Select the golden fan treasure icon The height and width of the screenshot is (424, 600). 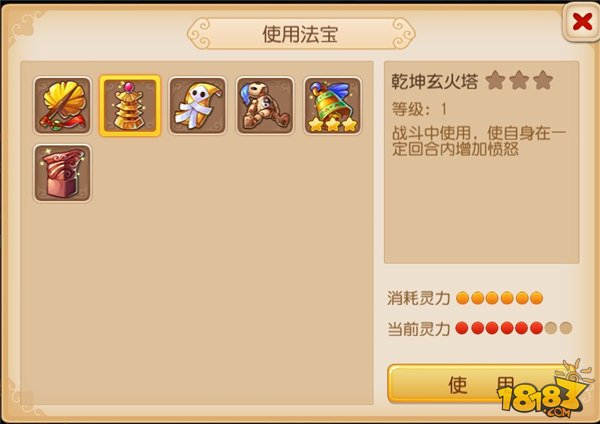[x=62, y=106]
